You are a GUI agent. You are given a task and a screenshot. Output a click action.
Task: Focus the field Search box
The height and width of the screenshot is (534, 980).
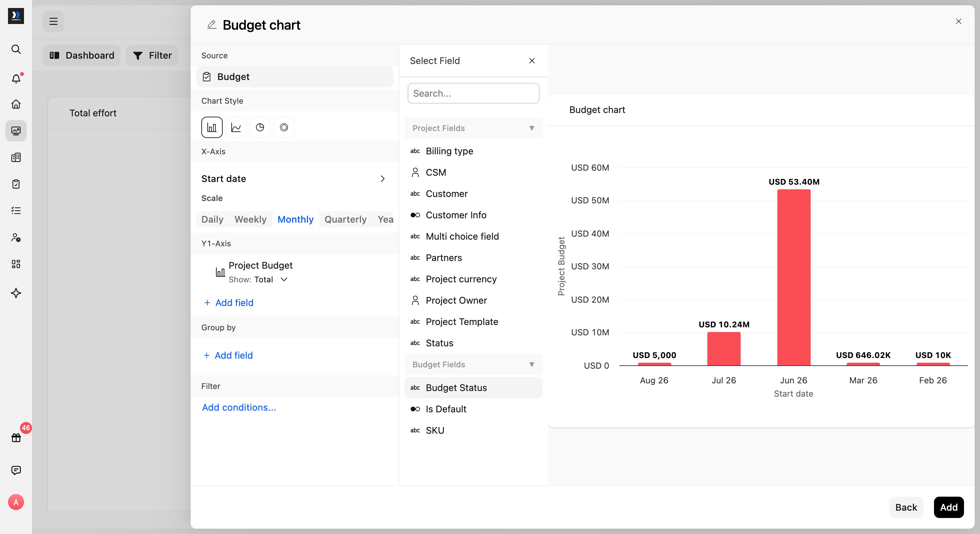[473, 93]
